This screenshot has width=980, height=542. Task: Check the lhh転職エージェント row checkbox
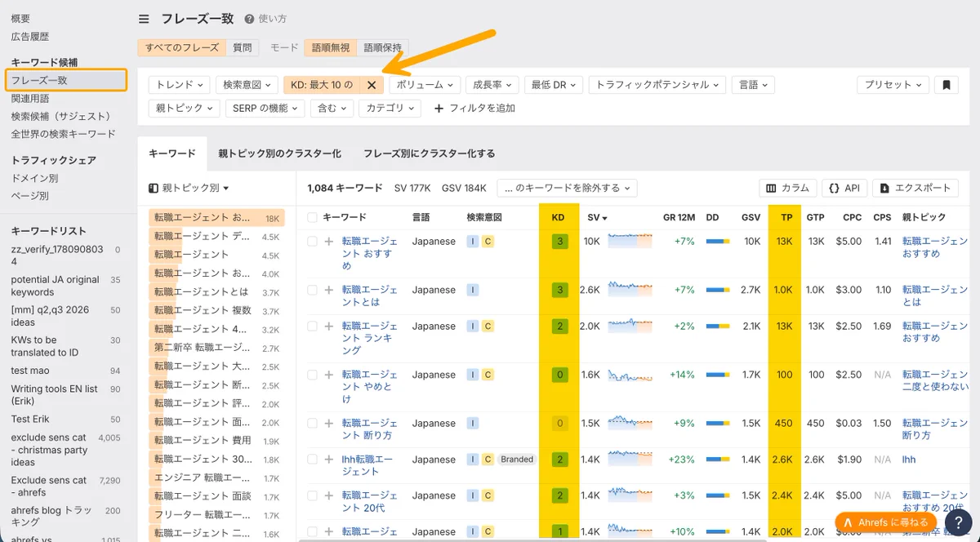pyautogui.click(x=312, y=460)
